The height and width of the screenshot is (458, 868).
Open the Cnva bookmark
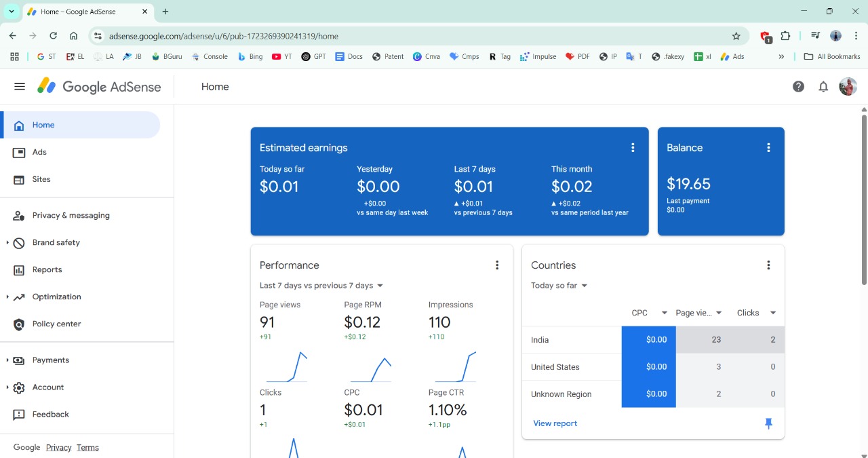pyautogui.click(x=427, y=57)
